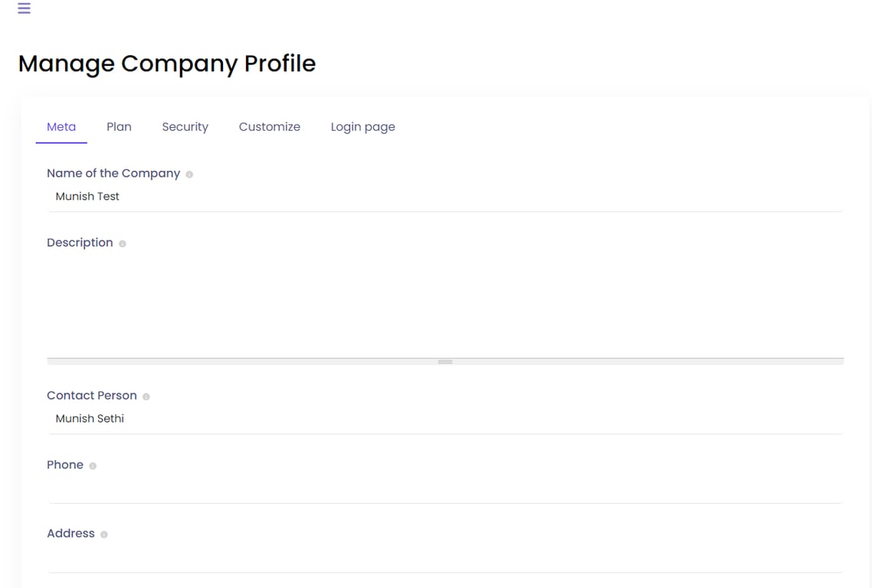The width and height of the screenshot is (872, 588).
Task: Click the Contact Person field with Munish Sethi
Action: (x=444, y=419)
